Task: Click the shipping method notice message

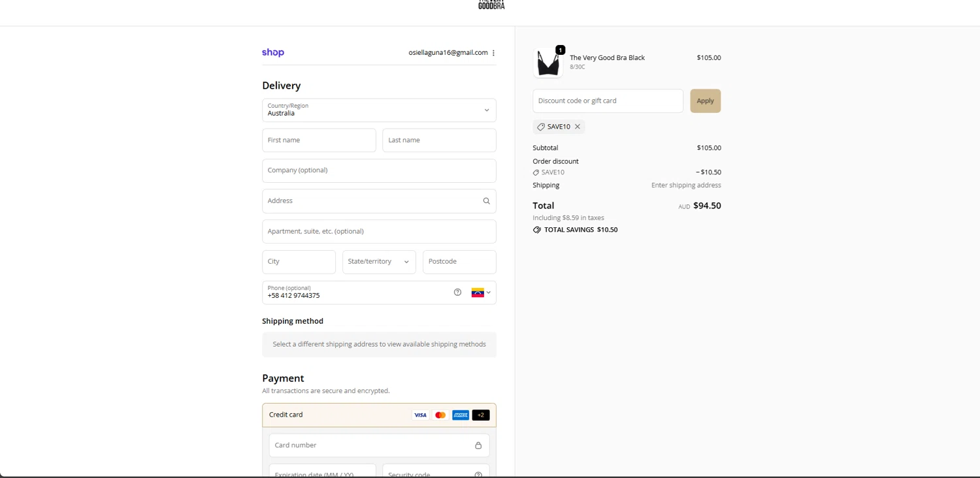Action: (379, 345)
